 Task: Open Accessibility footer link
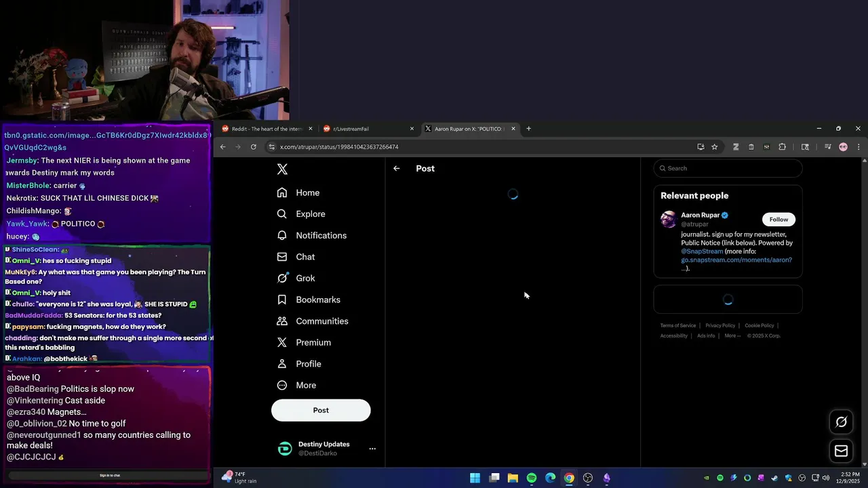coord(674,335)
